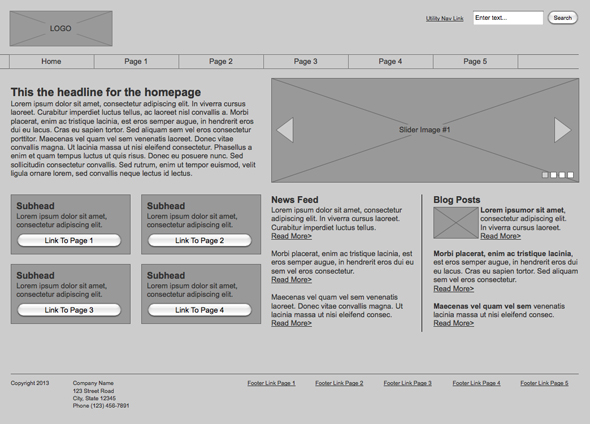Screen dimensions: 590x424
Task: Open Read More under Morbi placerat blog post
Action: pyautogui.click(x=453, y=289)
